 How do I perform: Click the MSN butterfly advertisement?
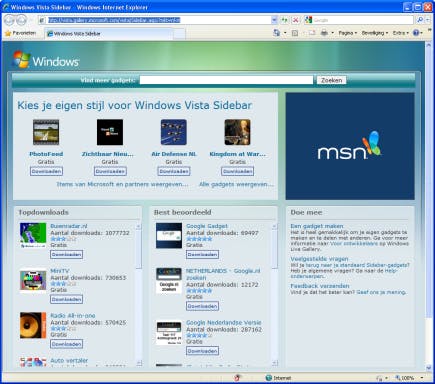click(x=350, y=146)
